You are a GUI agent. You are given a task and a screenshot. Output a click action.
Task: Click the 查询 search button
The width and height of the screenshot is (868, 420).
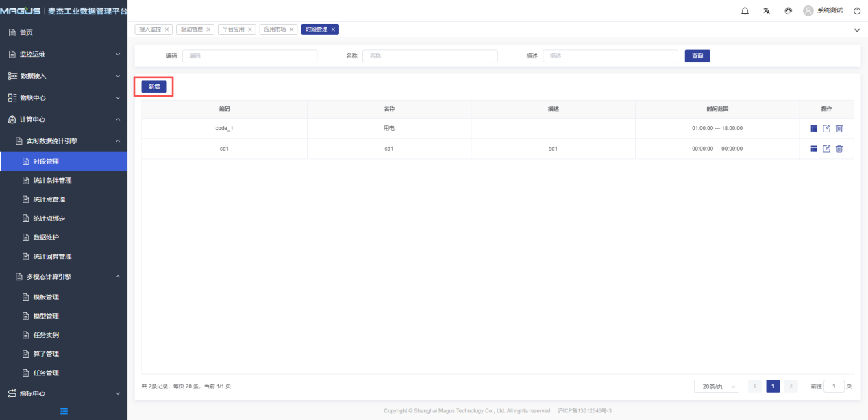pyautogui.click(x=697, y=56)
